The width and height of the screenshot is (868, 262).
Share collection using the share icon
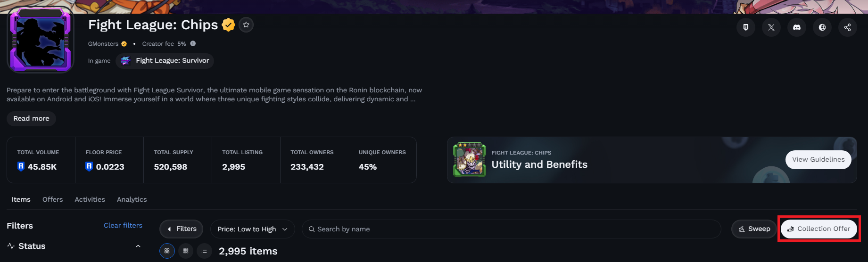click(x=848, y=27)
